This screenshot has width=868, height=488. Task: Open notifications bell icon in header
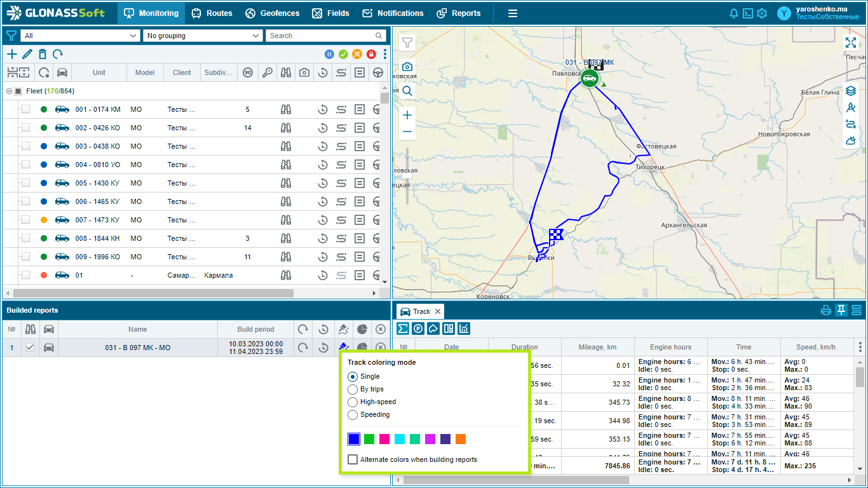[734, 13]
